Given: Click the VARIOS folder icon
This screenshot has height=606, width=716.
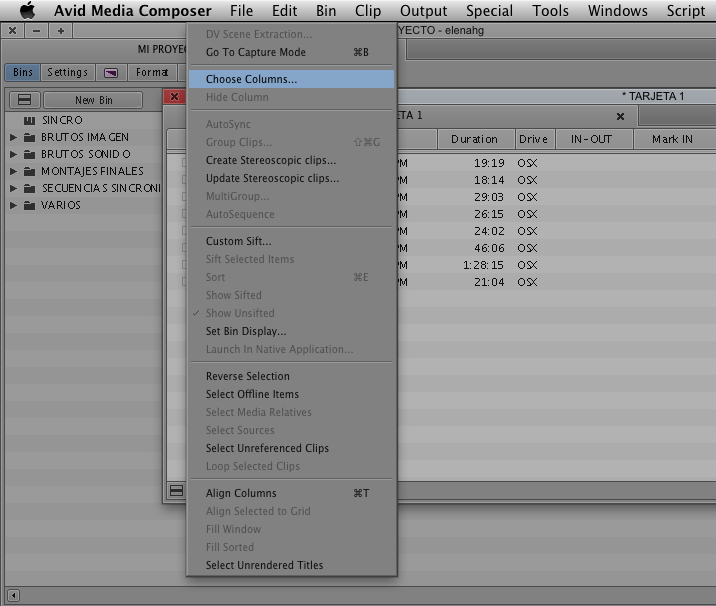Looking at the screenshot, I should point(29,206).
